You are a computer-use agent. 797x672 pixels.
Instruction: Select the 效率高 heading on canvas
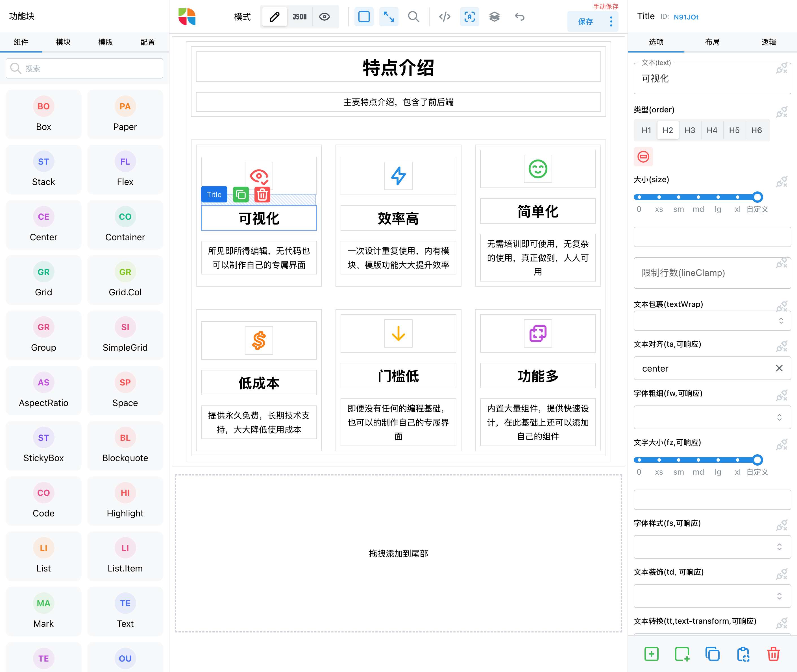click(x=398, y=218)
